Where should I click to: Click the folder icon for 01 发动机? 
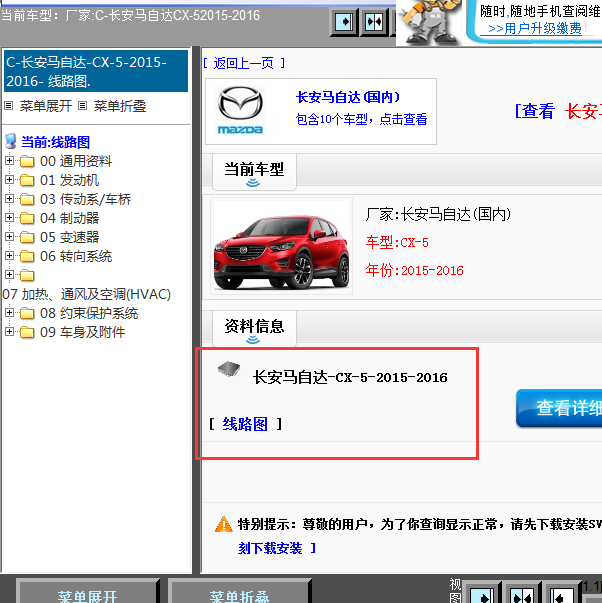point(27,180)
